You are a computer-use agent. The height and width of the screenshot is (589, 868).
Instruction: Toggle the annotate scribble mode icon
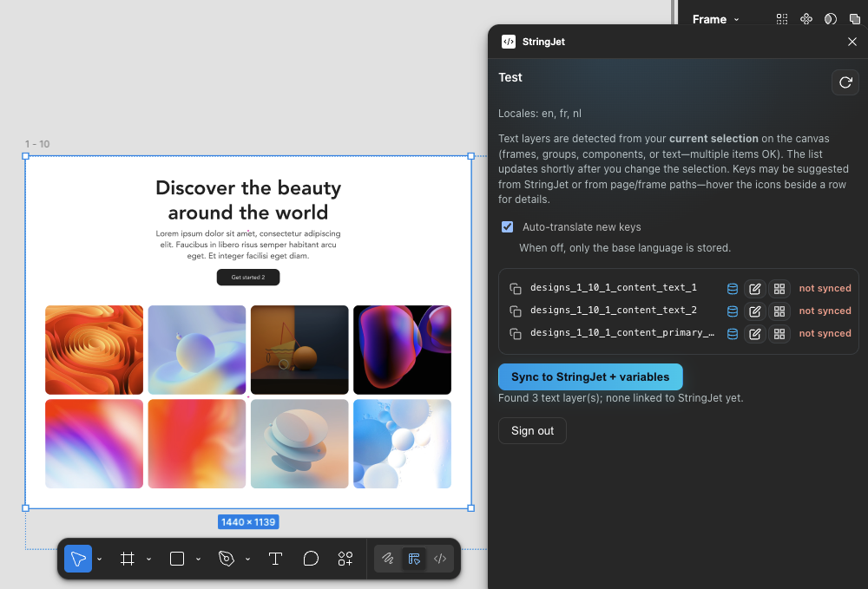pos(388,559)
